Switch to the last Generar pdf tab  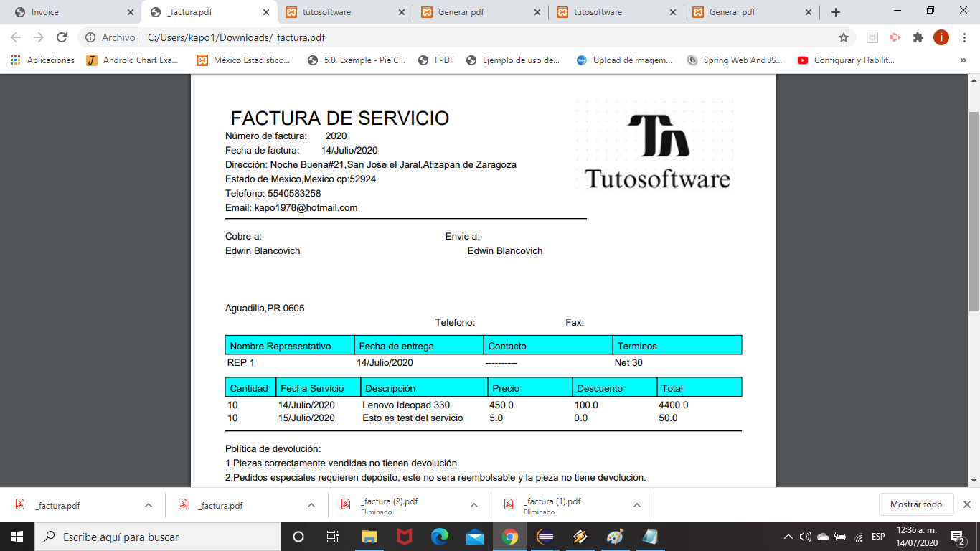coord(752,12)
